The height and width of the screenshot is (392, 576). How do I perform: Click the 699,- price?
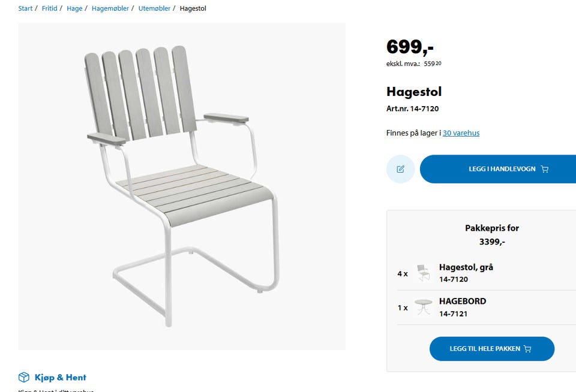[410, 47]
